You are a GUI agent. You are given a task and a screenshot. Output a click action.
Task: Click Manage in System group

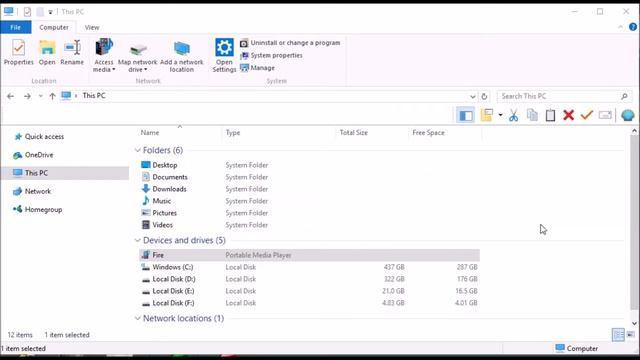(x=258, y=68)
